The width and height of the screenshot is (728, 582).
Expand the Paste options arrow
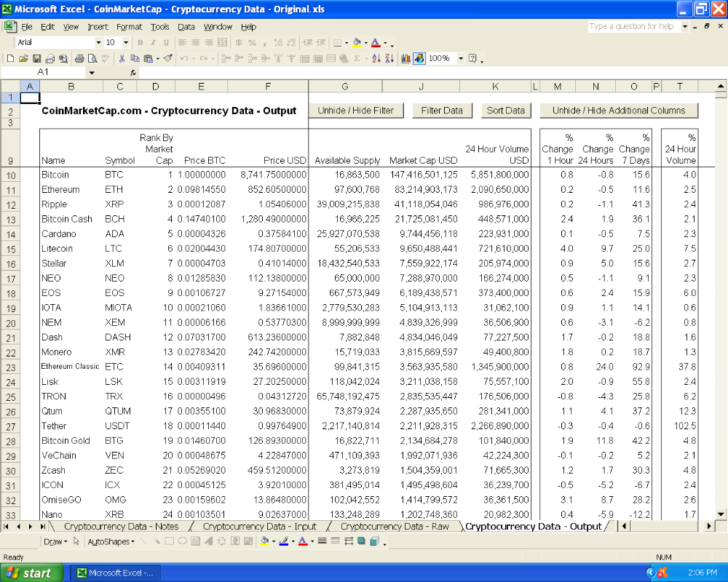pyautogui.click(x=157, y=58)
